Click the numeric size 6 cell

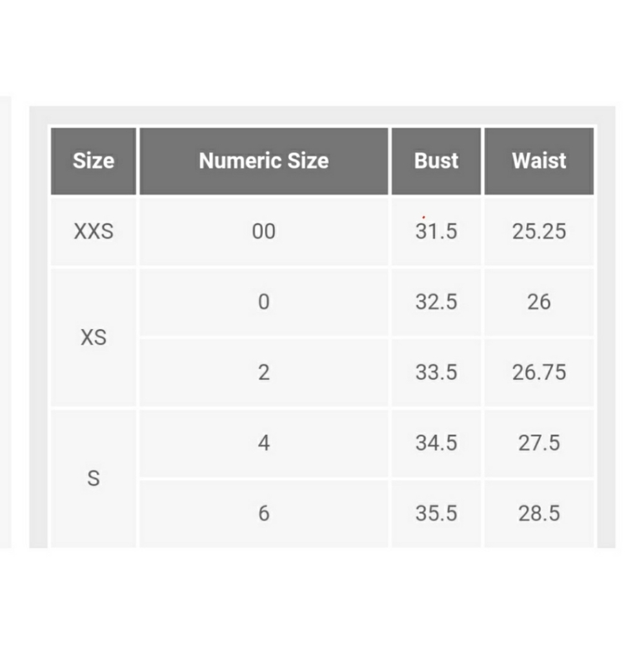(x=264, y=513)
